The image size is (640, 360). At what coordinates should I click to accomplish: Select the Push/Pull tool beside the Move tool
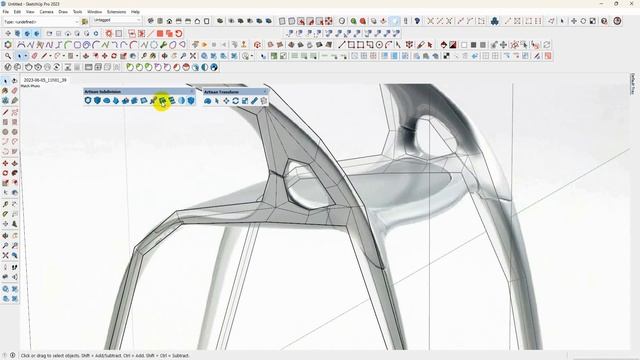point(15,163)
